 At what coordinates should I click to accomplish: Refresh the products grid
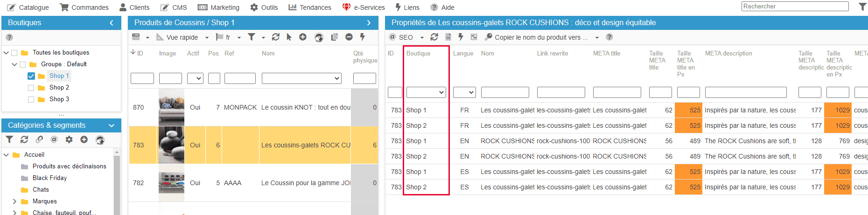pyautogui.click(x=275, y=37)
